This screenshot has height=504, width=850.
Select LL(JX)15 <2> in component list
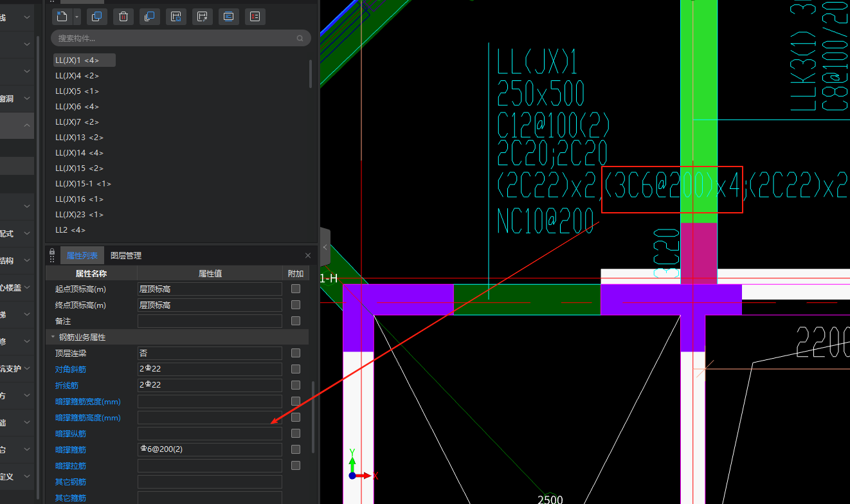tap(79, 168)
